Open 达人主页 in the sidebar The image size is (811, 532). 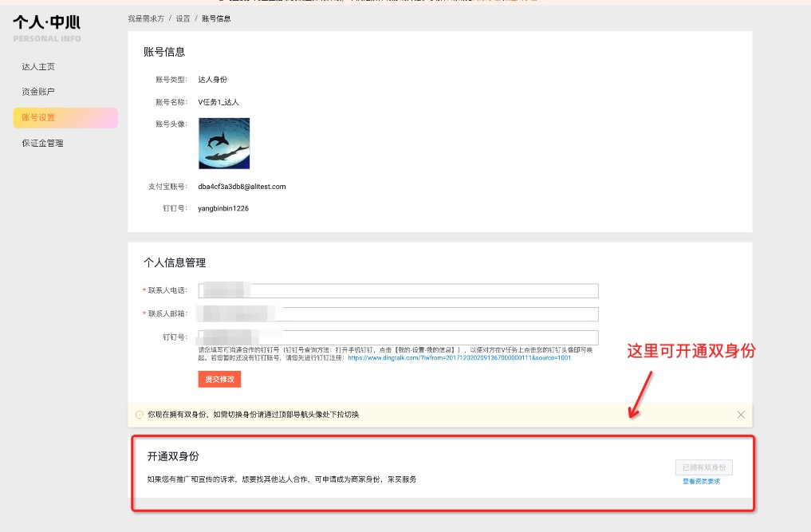(x=38, y=67)
